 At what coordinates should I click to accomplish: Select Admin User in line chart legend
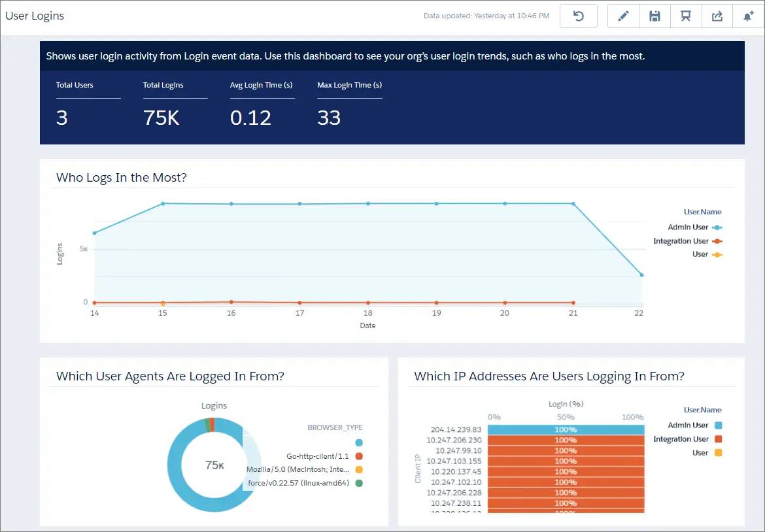(695, 227)
